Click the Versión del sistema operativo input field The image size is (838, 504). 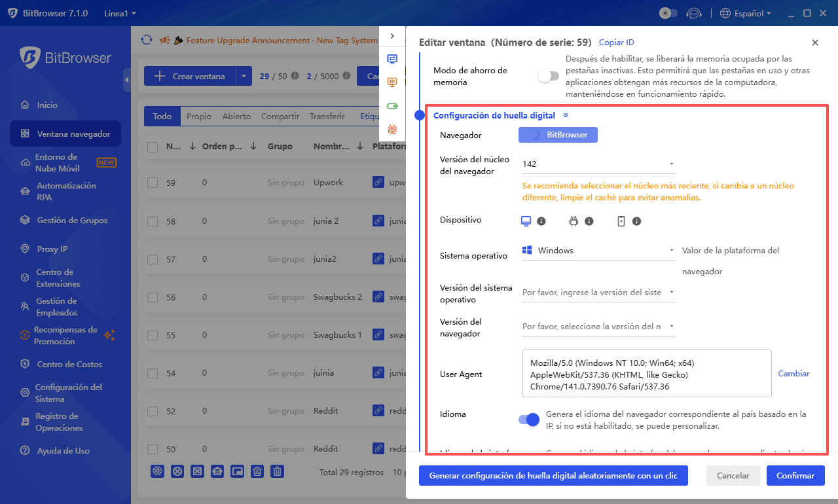click(x=592, y=292)
